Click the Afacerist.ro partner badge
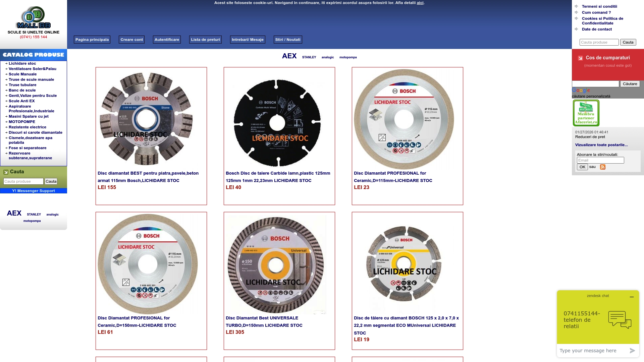The width and height of the screenshot is (644, 362). point(586,113)
